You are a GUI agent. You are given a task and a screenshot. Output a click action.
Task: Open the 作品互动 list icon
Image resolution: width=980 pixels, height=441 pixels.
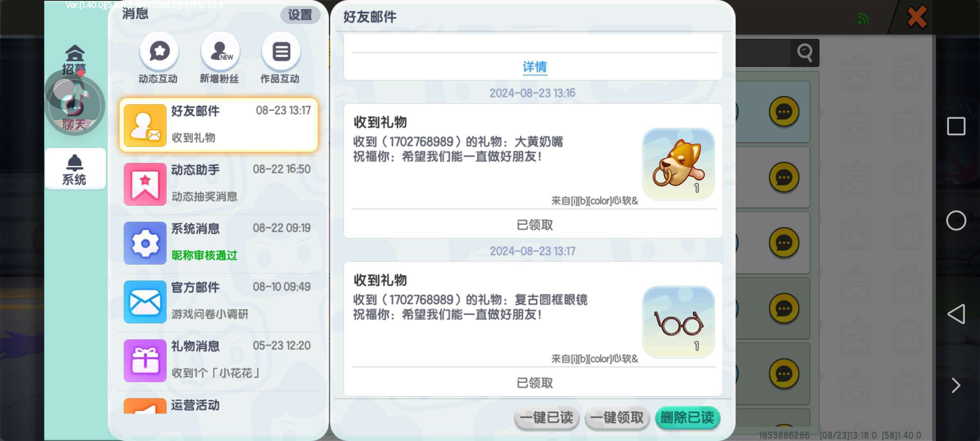(x=281, y=52)
